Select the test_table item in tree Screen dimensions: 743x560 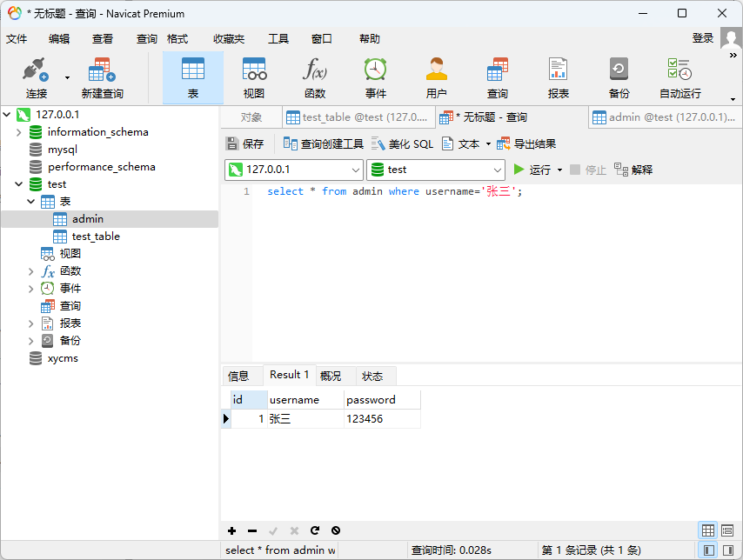click(x=96, y=237)
